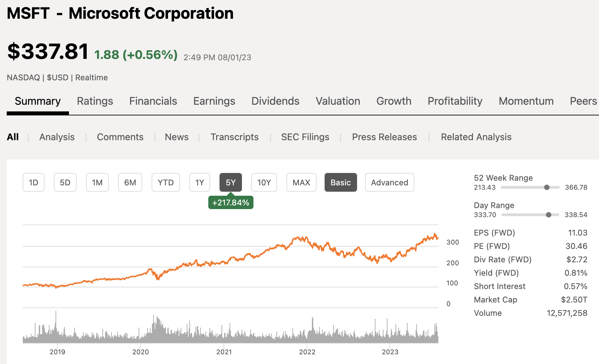Set chart range to 1D
The width and height of the screenshot is (599, 364).
[33, 182]
